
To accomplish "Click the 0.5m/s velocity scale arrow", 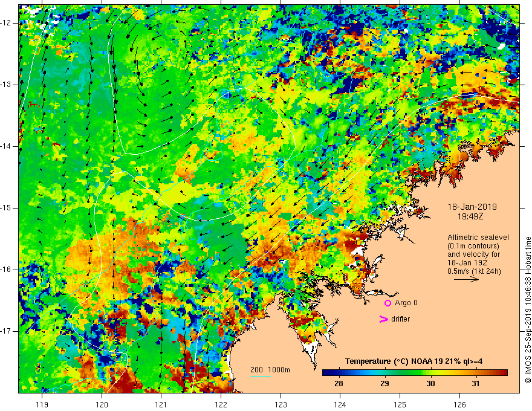I will tap(467, 279).
